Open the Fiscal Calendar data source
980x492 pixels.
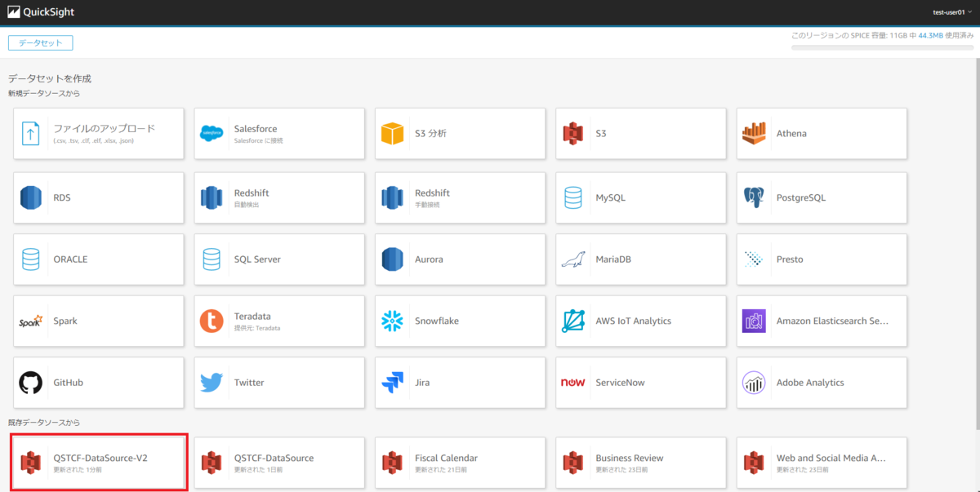[x=461, y=463]
